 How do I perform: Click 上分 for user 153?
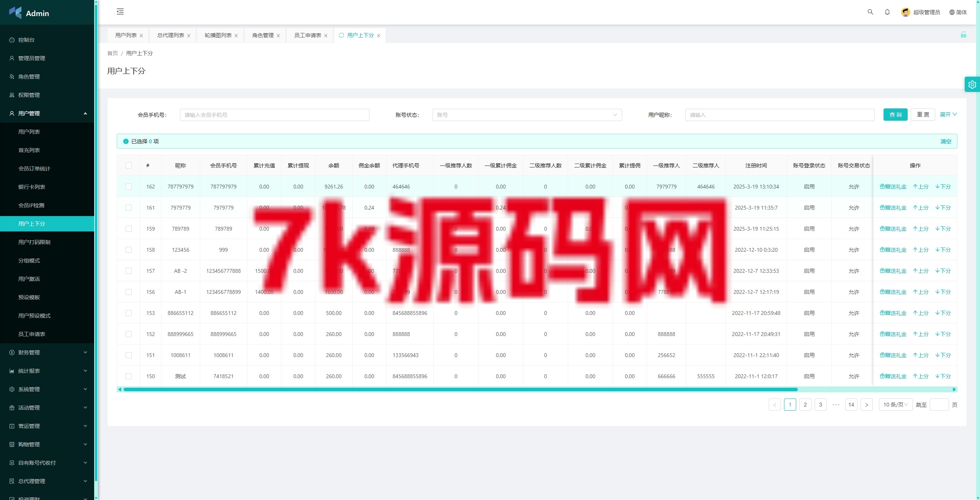[x=921, y=313]
